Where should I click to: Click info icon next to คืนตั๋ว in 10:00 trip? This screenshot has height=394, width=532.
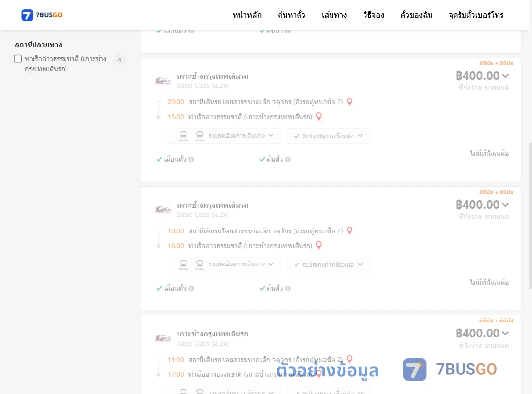click(x=288, y=288)
